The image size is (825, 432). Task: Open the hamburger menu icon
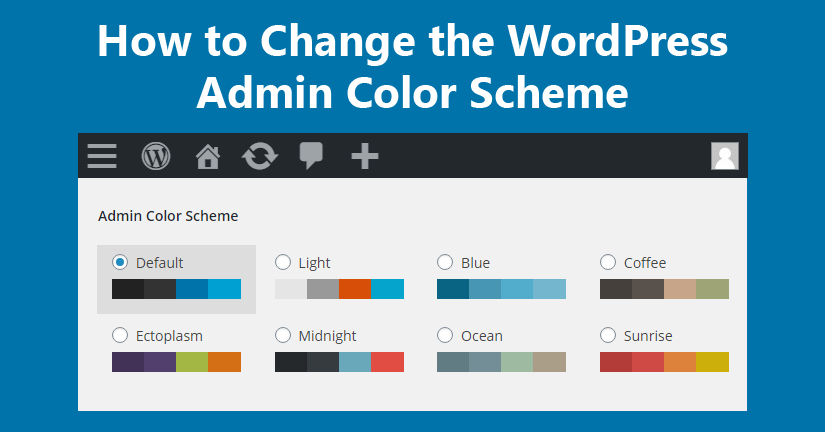102,156
